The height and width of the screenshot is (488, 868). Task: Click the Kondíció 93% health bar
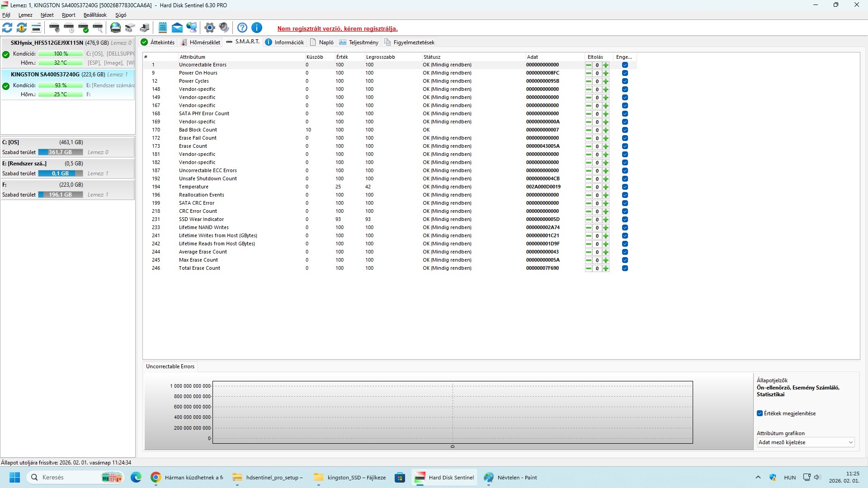point(61,85)
